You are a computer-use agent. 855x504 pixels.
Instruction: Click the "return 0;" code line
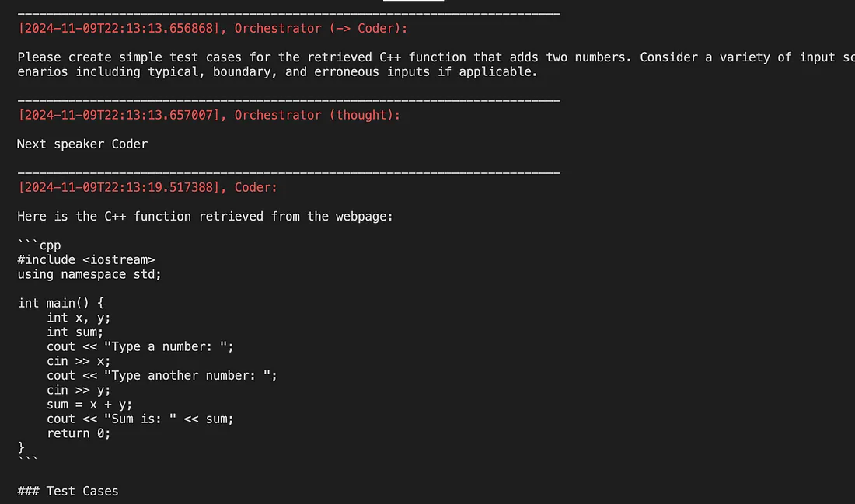79,433
